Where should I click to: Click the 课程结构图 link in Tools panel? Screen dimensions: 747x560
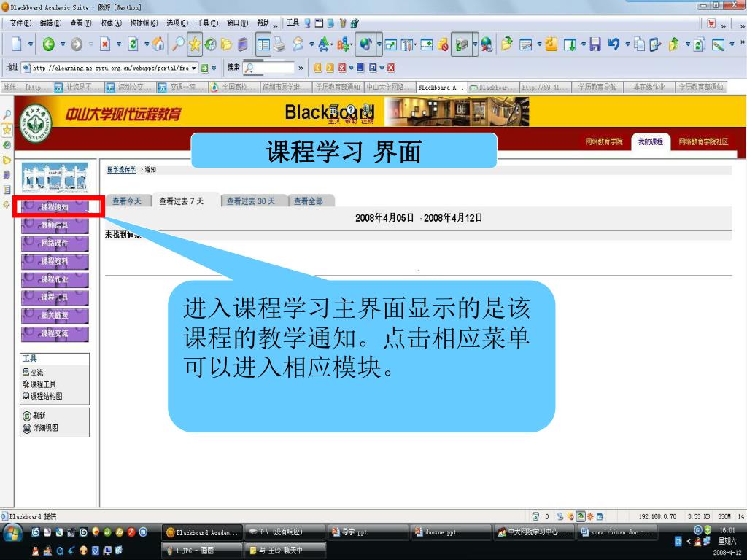[x=46, y=396]
